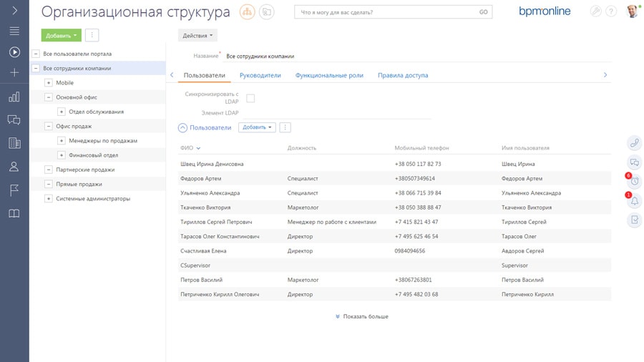
Task: Open the messages panel icon on right
Action: click(635, 162)
